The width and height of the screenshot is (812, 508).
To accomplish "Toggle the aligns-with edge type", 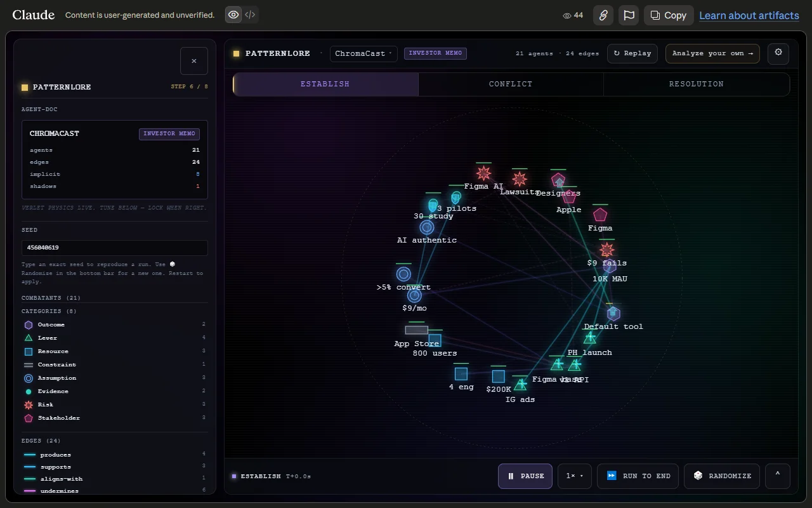I will [115, 479].
